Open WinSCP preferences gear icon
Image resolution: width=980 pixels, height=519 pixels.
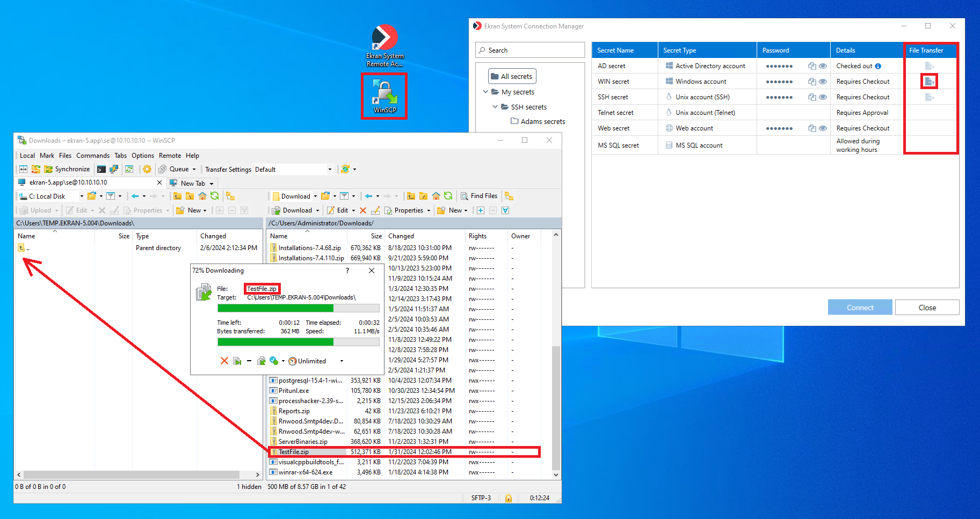pyautogui.click(x=147, y=169)
